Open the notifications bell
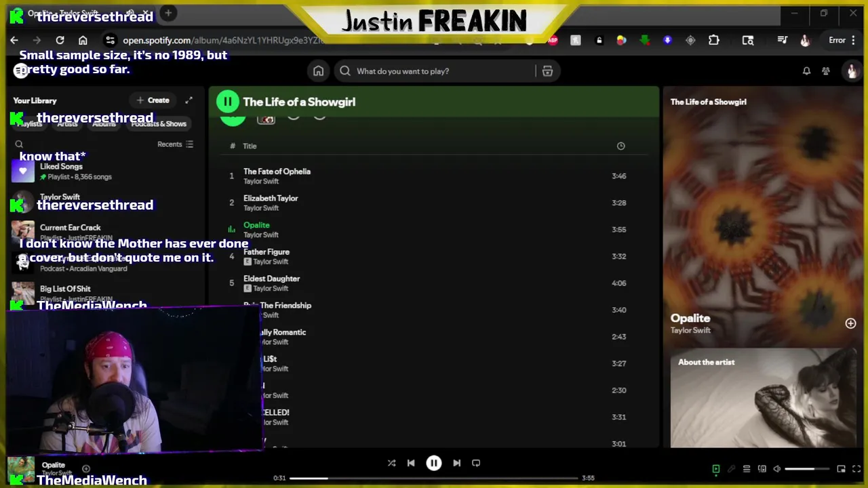This screenshot has height=488, width=868. coord(806,71)
